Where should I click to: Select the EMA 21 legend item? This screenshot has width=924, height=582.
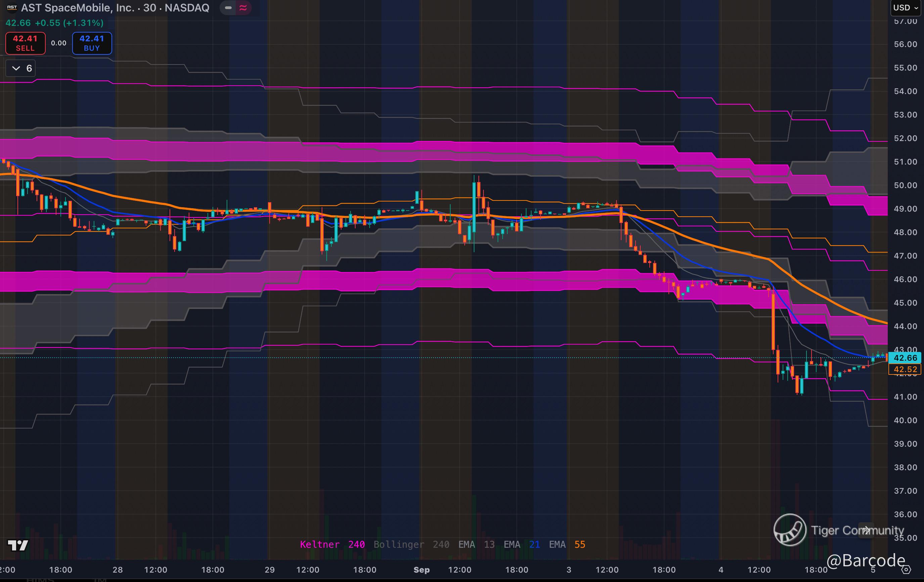[x=521, y=544]
